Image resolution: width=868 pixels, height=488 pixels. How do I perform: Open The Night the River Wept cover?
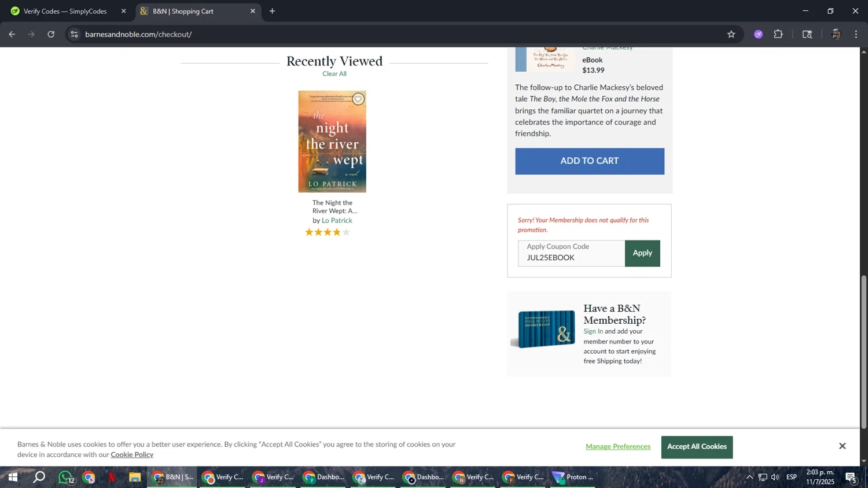[332, 142]
